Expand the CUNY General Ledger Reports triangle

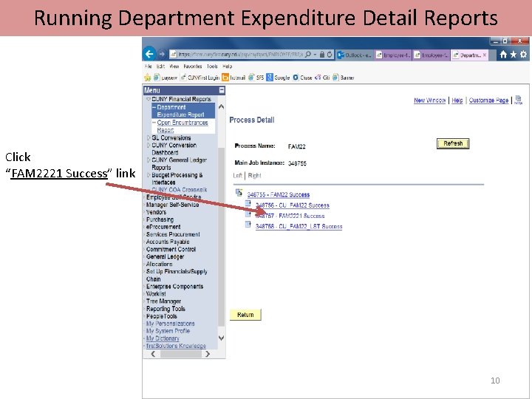click(x=149, y=160)
